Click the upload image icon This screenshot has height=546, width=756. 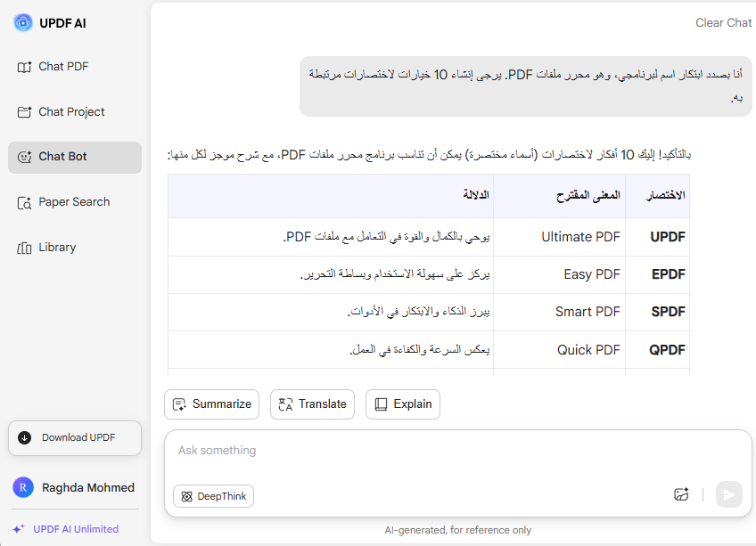coord(681,494)
